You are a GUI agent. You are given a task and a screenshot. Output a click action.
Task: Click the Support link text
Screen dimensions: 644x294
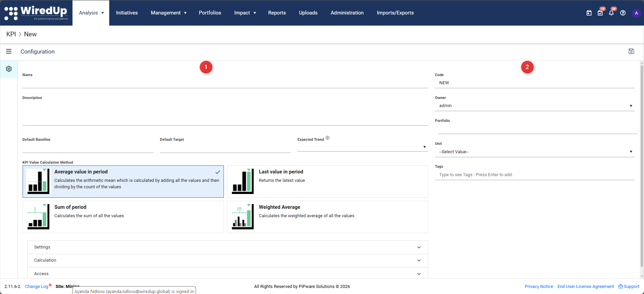click(x=632, y=286)
